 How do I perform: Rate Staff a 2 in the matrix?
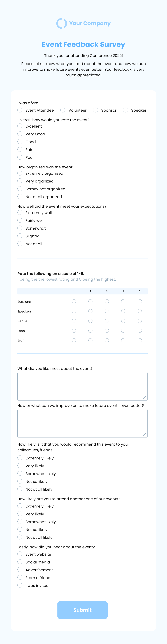(90, 340)
